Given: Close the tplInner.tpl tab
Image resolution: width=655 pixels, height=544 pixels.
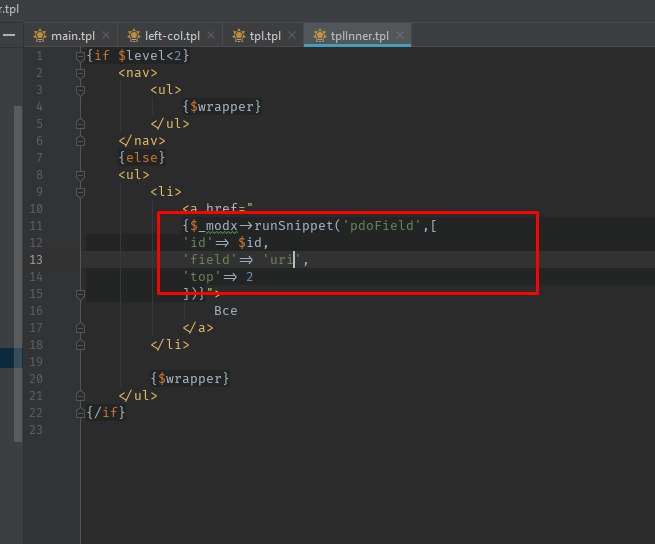Looking at the screenshot, I should pos(400,36).
